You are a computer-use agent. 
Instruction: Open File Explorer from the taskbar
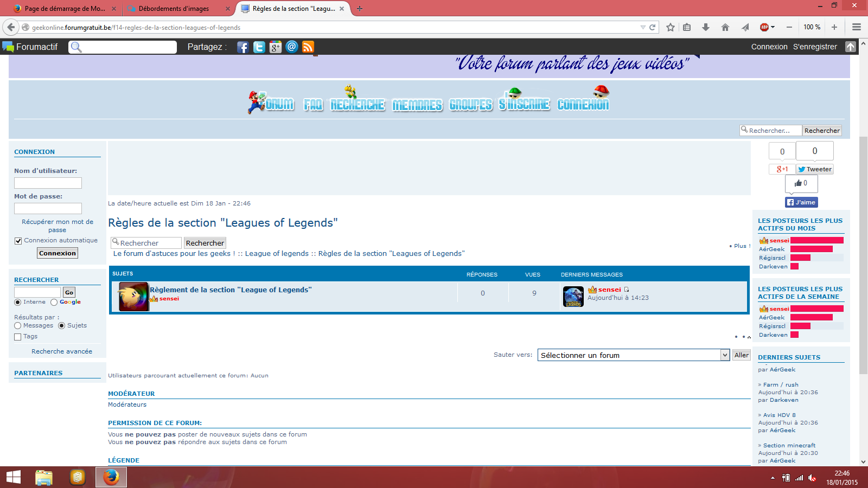44,477
